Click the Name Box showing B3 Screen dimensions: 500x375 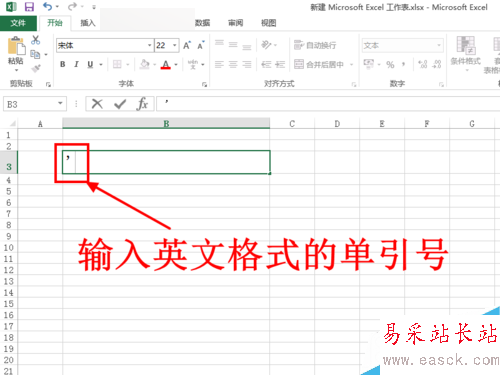click(35, 104)
